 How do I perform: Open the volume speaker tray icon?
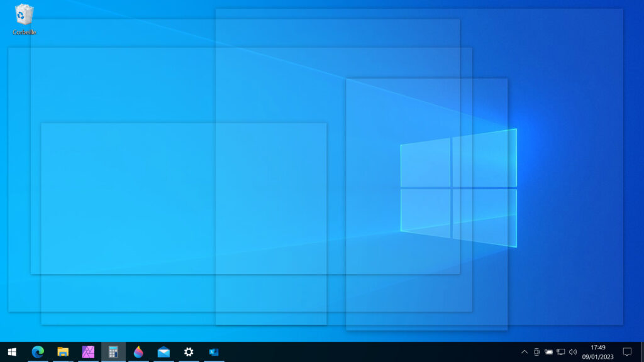573,352
